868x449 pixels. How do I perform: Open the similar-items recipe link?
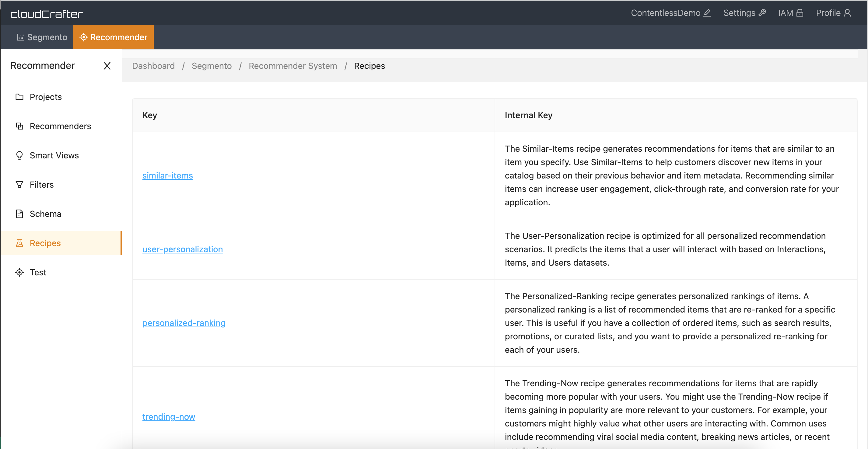click(x=167, y=175)
